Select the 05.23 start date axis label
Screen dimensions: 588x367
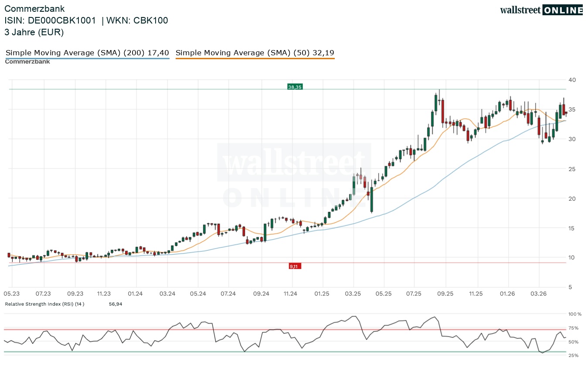pos(12,294)
